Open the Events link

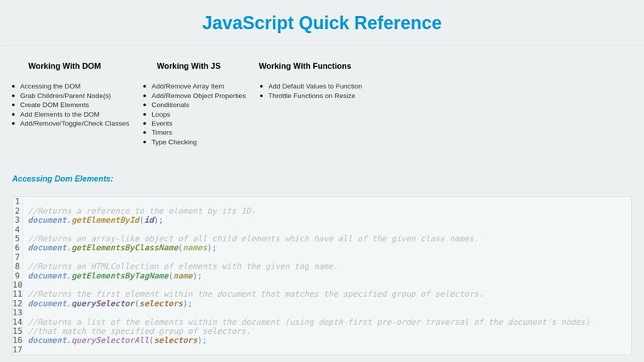point(163,124)
